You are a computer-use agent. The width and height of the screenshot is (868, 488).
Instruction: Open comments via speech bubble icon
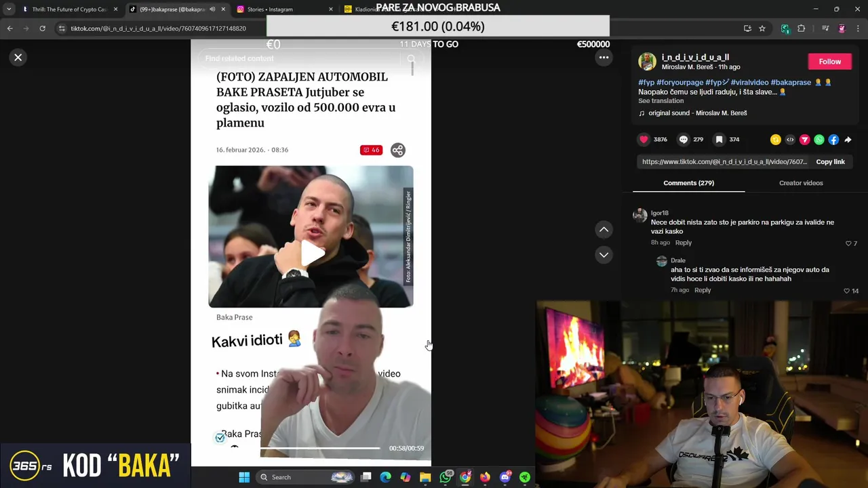(x=684, y=140)
